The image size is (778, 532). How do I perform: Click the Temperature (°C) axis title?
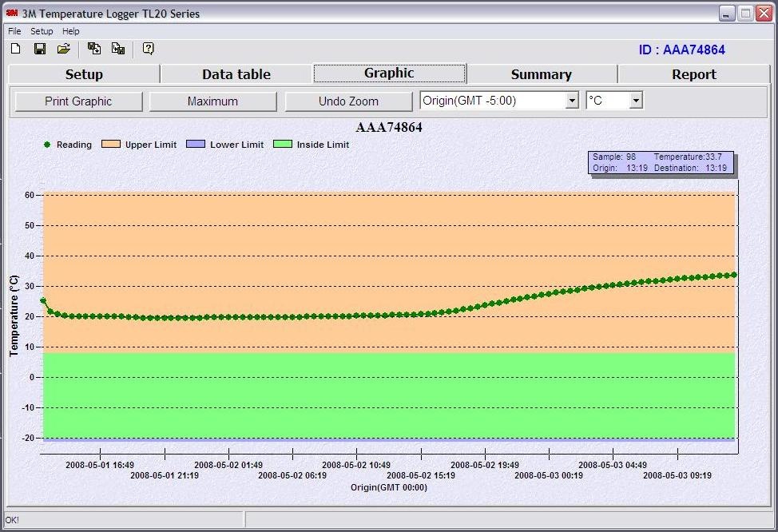click(14, 316)
